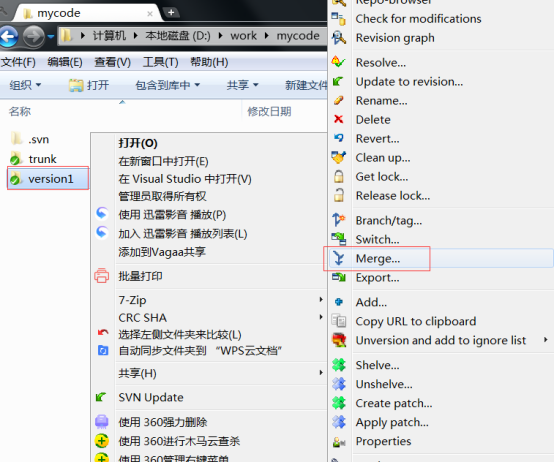Click the Revert arrow icon
Image resolution: width=554 pixels, height=463 pixels.
pos(339,138)
